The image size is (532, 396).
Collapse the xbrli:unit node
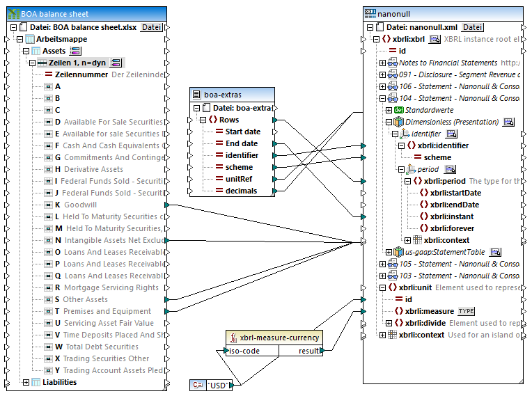pos(382,287)
